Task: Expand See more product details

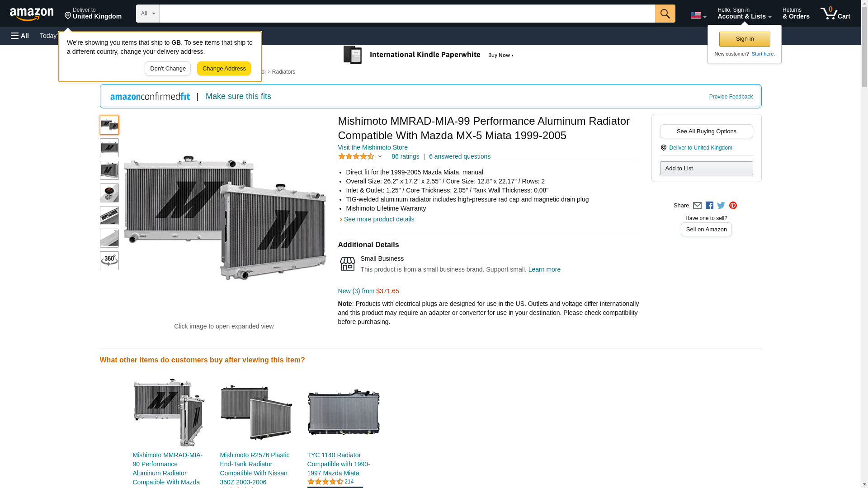Action: (x=379, y=219)
